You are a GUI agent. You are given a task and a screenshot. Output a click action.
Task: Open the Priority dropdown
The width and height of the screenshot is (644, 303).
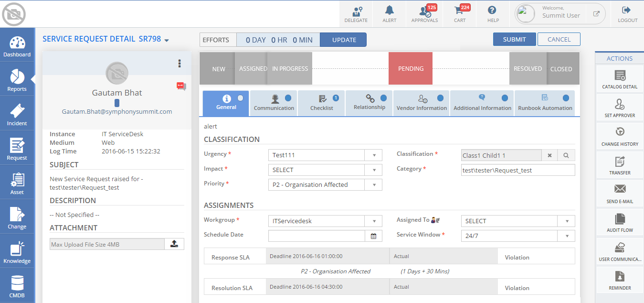point(374,185)
